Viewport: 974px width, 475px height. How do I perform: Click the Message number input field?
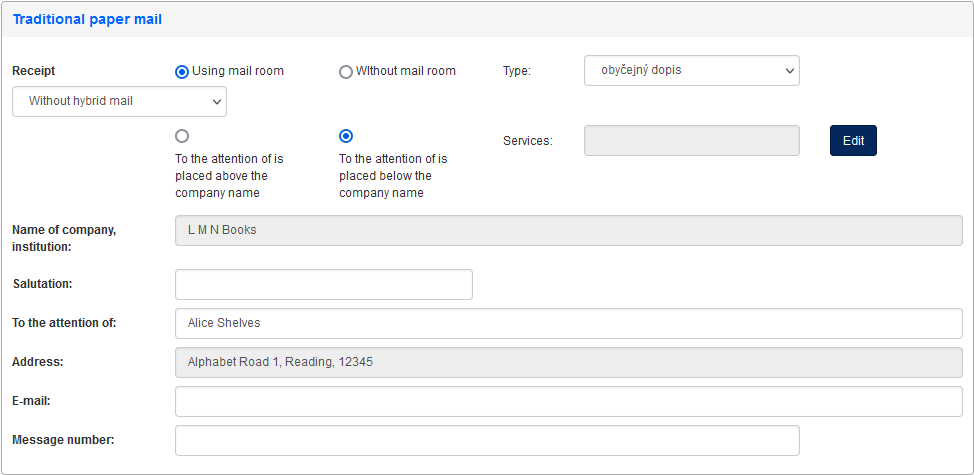487,441
